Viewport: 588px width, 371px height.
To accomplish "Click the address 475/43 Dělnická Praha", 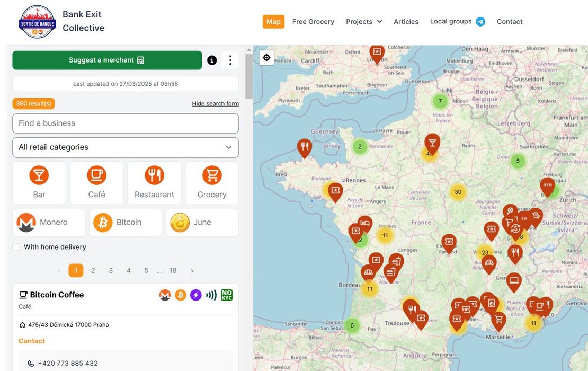I will click(68, 325).
